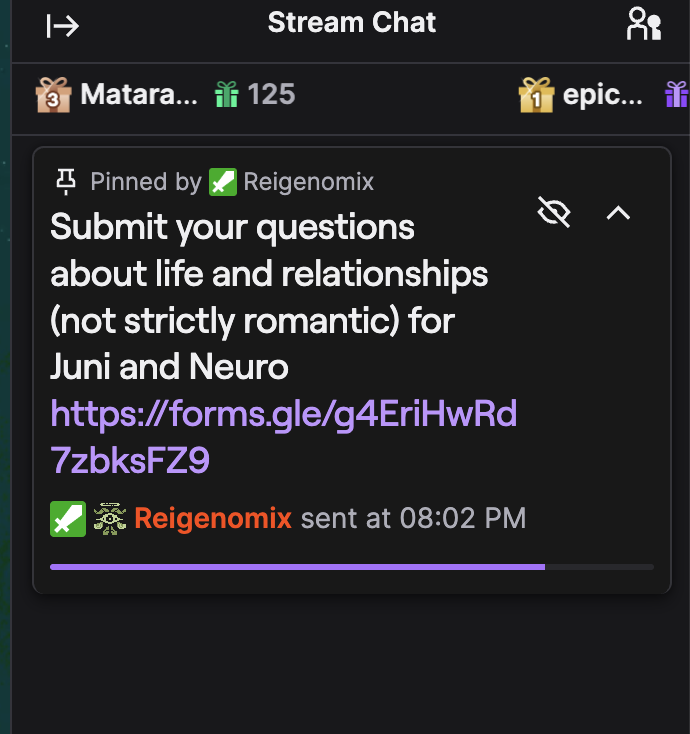Screen dimensions: 690x734
Task: Collapse pinned message with the chevron
Action: pyautogui.click(x=618, y=213)
